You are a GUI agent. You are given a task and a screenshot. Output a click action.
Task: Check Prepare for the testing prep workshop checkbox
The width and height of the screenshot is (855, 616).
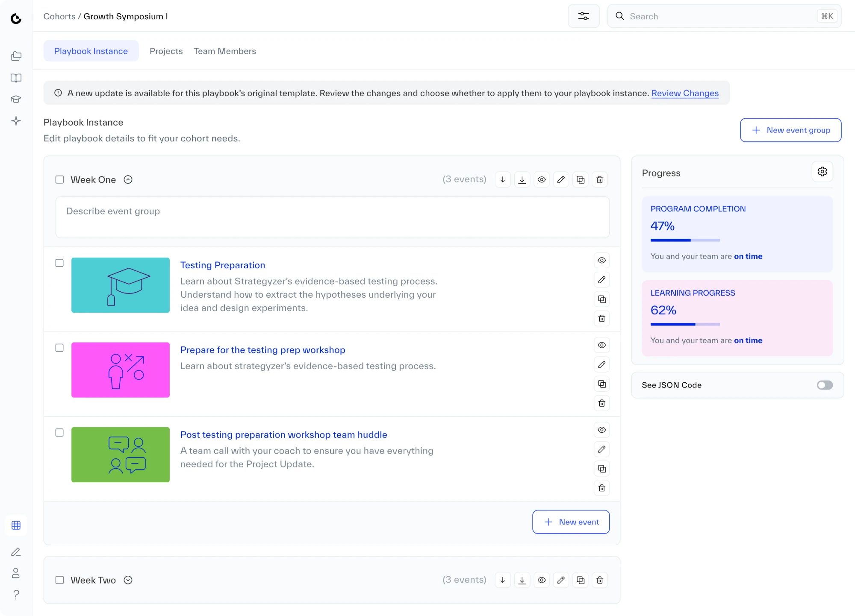[x=59, y=348]
